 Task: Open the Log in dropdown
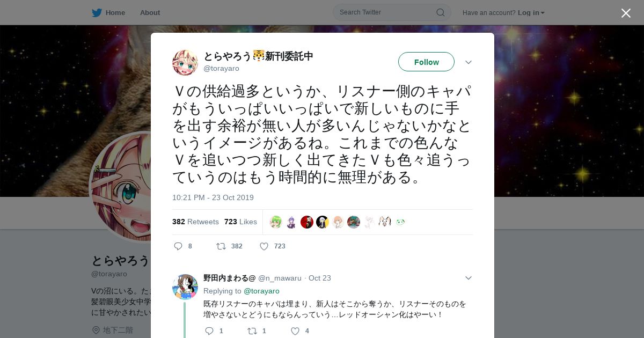tap(531, 13)
